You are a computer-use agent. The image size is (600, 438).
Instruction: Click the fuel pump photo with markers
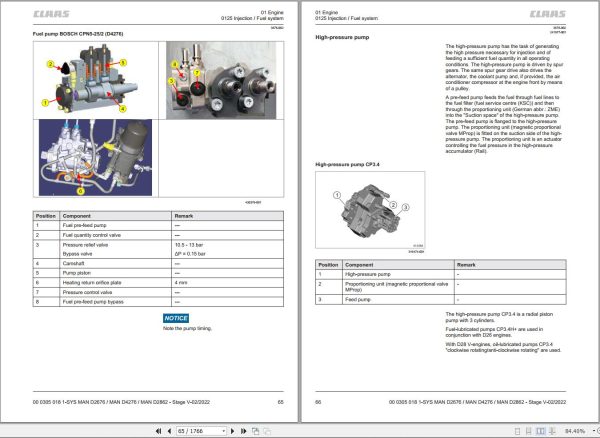point(221,80)
